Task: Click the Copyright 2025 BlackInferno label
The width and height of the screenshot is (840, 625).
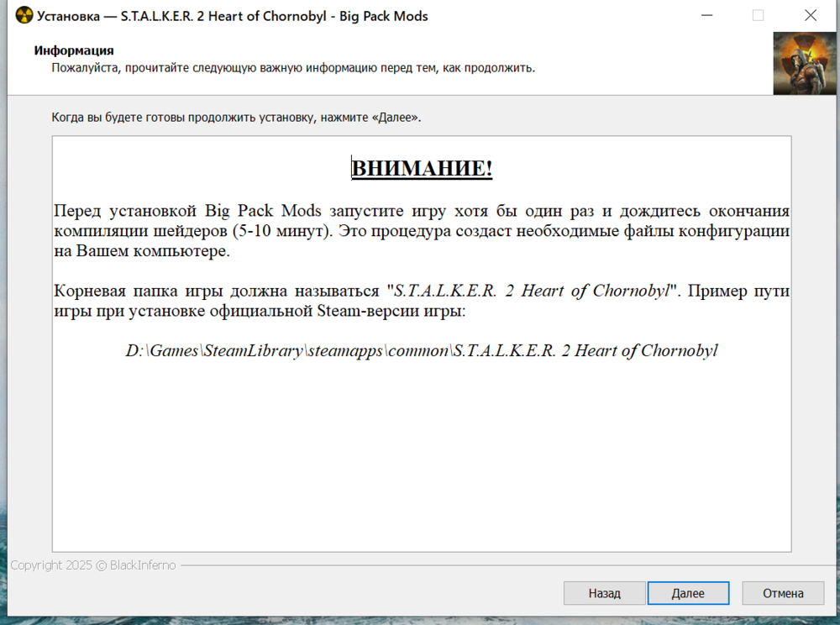Action: (x=93, y=565)
